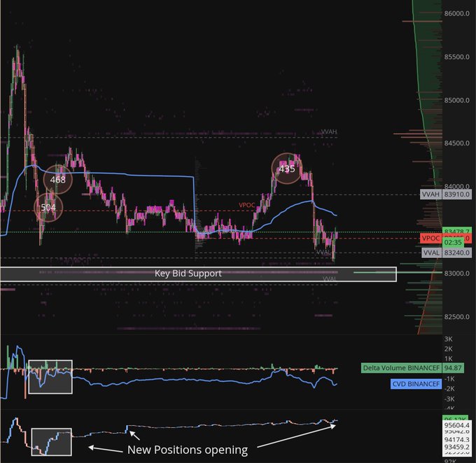
Task: Click the -3K label on delta axis
Action: (449, 399)
